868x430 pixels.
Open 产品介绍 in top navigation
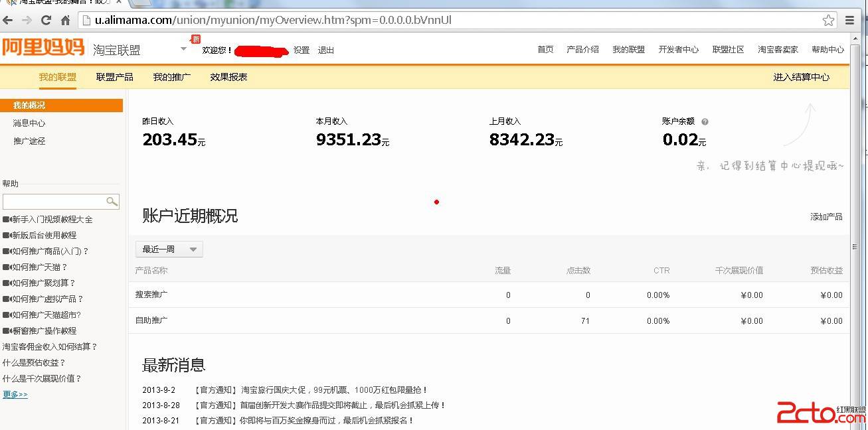(x=582, y=50)
